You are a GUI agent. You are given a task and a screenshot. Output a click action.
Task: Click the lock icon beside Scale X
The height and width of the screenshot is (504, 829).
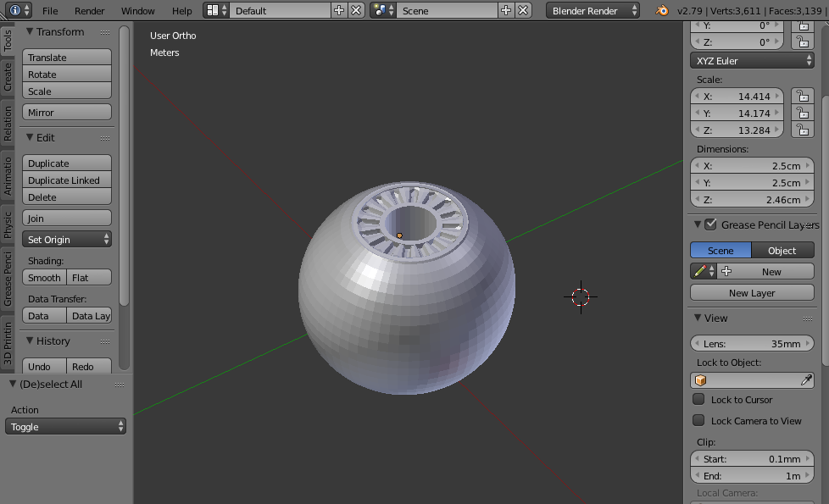pos(802,96)
